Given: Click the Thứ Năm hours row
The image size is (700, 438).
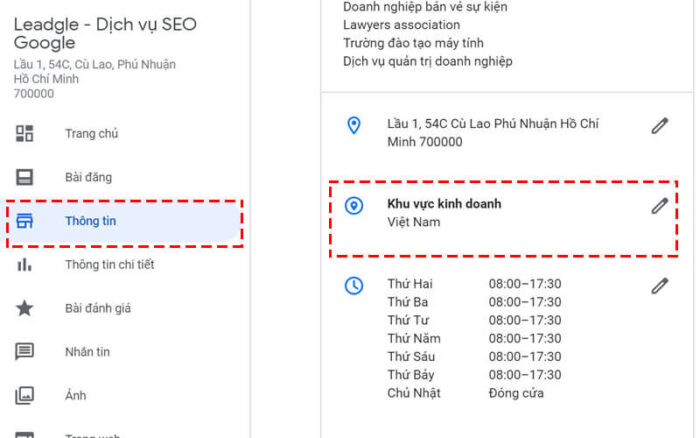Looking at the screenshot, I should [474, 338].
